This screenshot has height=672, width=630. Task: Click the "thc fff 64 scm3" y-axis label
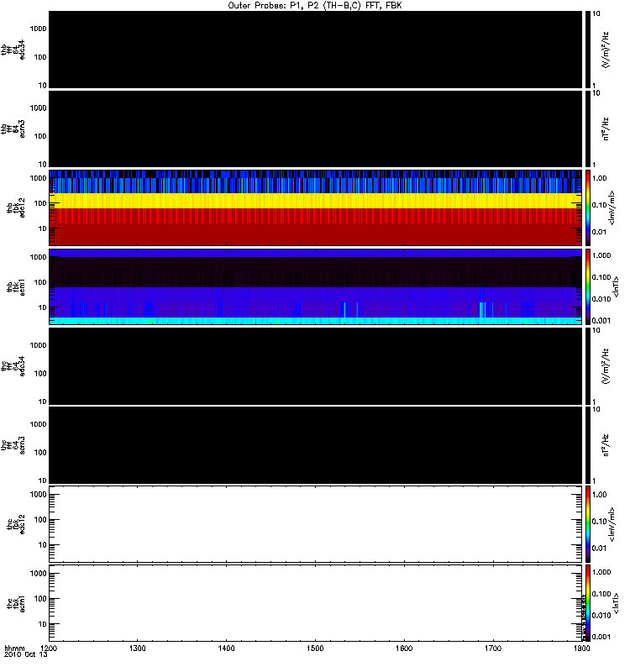(x=13, y=445)
